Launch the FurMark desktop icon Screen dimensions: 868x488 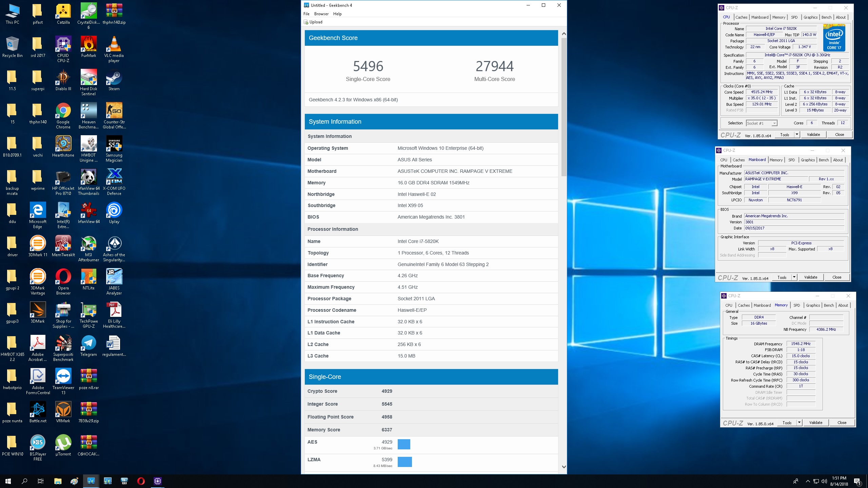coord(88,47)
